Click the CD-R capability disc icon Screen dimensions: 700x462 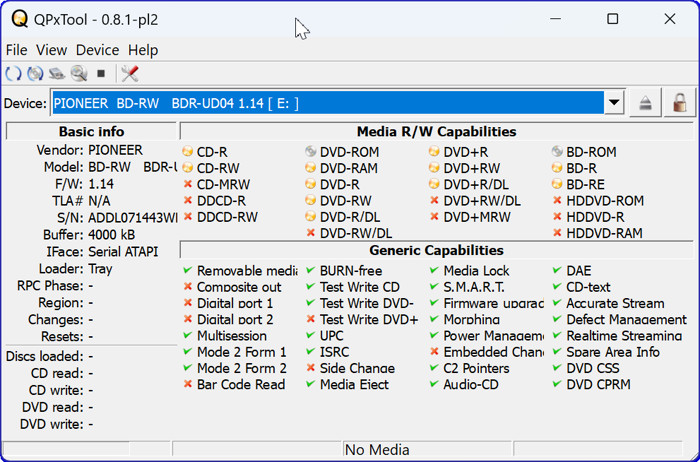click(188, 151)
